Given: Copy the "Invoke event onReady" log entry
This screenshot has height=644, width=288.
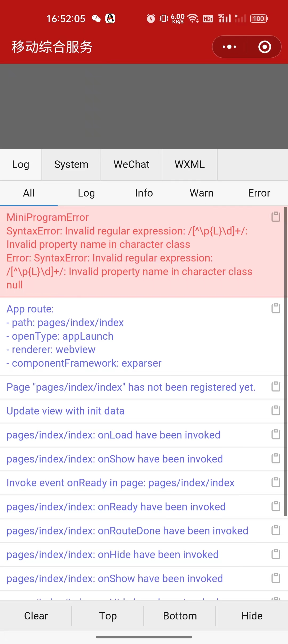Looking at the screenshot, I should 276,482.
